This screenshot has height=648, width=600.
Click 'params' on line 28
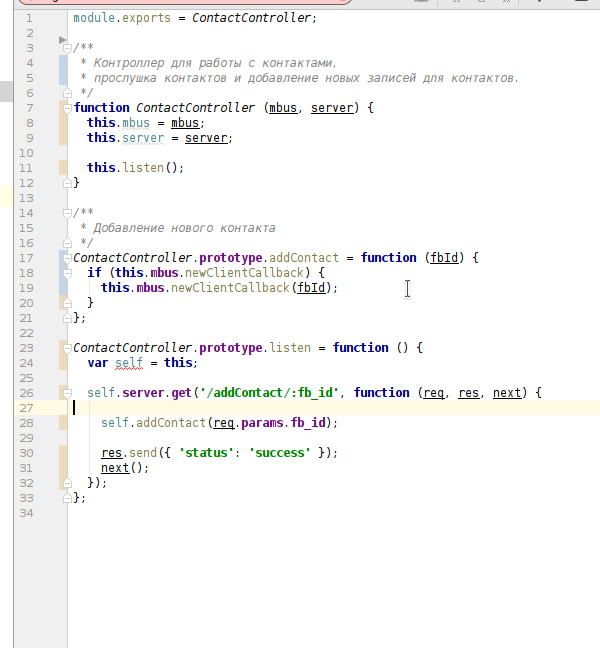tap(262, 423)
